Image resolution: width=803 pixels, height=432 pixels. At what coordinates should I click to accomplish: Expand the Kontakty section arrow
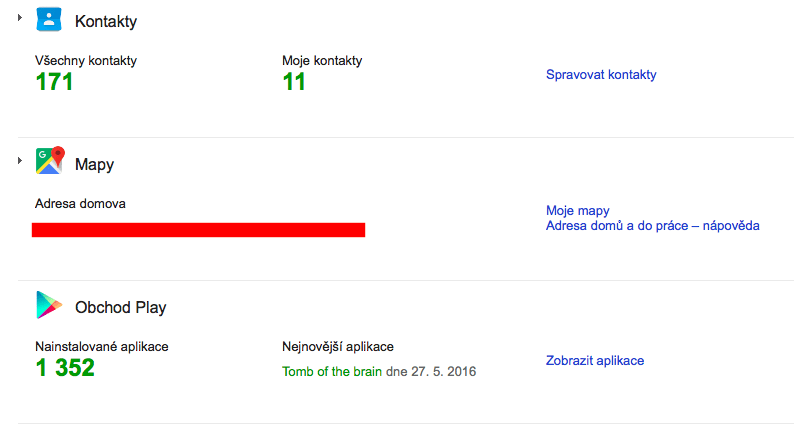[x=19, y=17]
